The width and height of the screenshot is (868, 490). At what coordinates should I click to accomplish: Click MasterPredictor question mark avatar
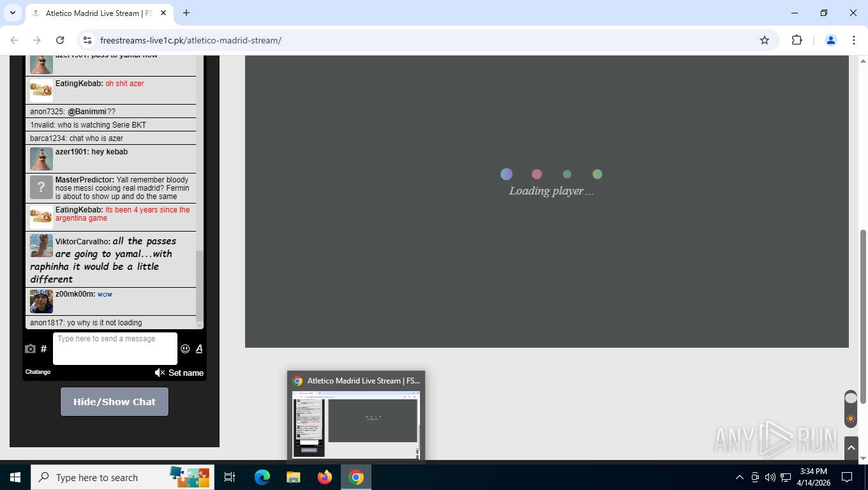point(41,188)
